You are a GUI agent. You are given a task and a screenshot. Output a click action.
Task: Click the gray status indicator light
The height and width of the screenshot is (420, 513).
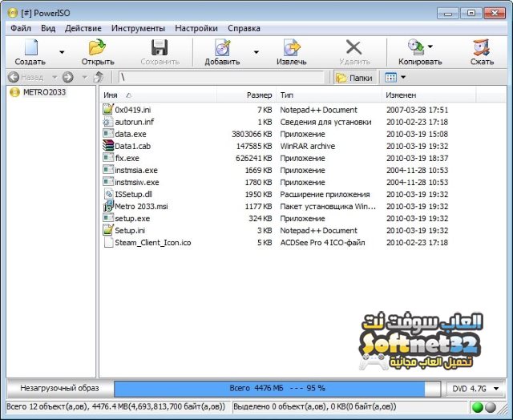click(491, 407)
